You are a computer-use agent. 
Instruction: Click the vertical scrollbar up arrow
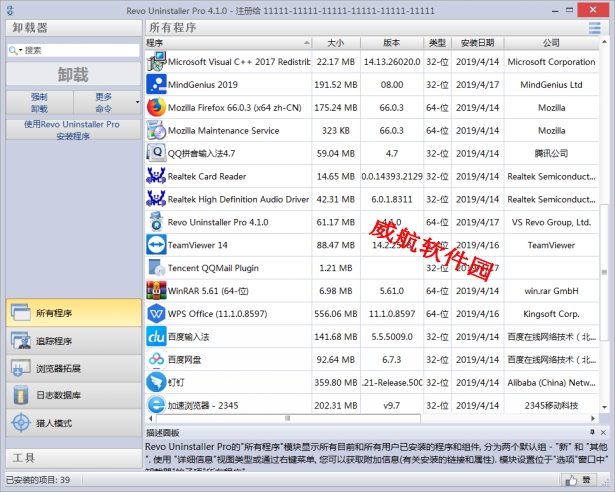pos(604,41)
